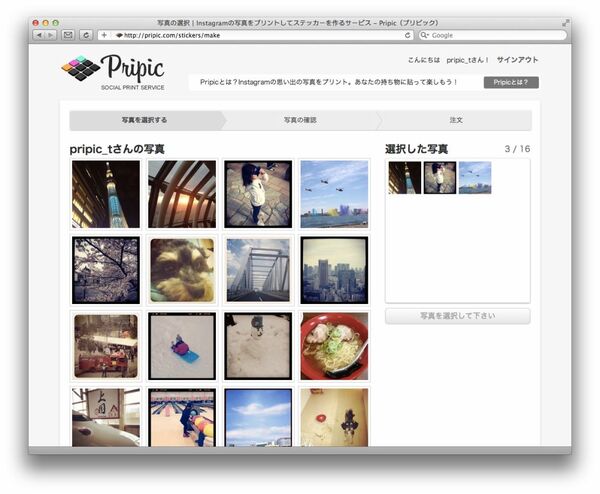The width and height of the screenshot is (600, 494).
Task: Click the 写真を選択して下さい button
Action: tap(458, 316)
